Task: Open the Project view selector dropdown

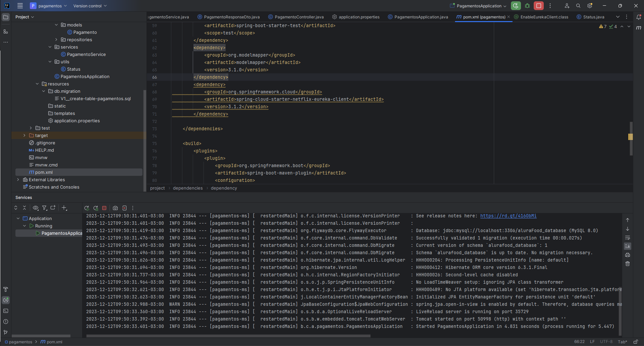Action: [x=25, y=17]
